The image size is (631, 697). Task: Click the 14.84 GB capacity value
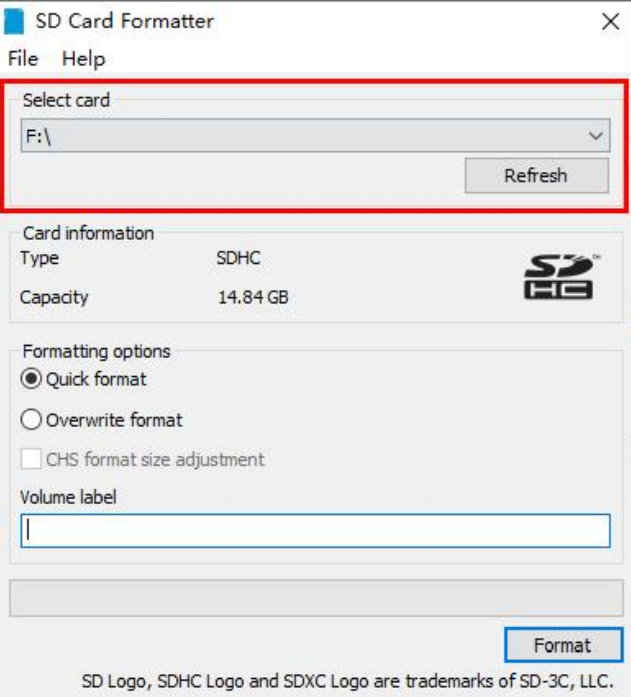254,297
